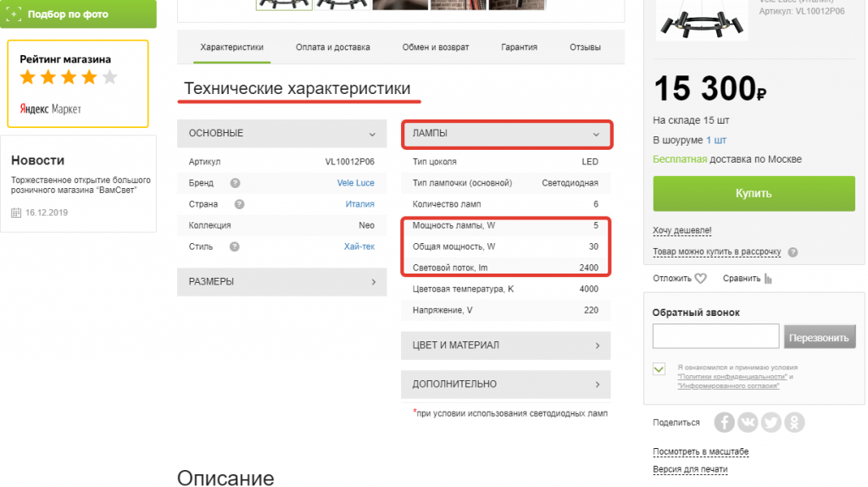Click the Перезвонить button

click(818, 338)
